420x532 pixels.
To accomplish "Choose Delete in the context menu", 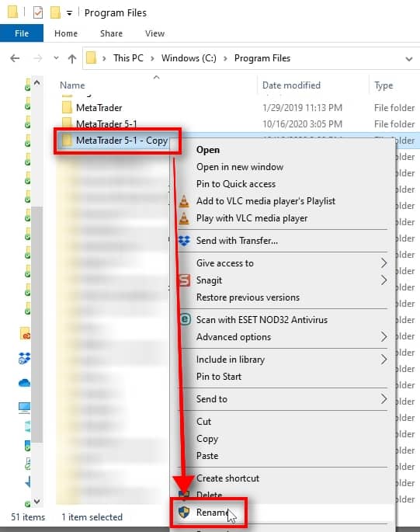I will pyautogui.click(x=209, y=495).
